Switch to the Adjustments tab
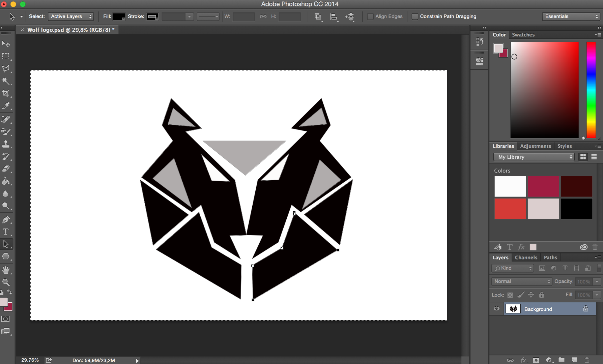 point(535,146)
